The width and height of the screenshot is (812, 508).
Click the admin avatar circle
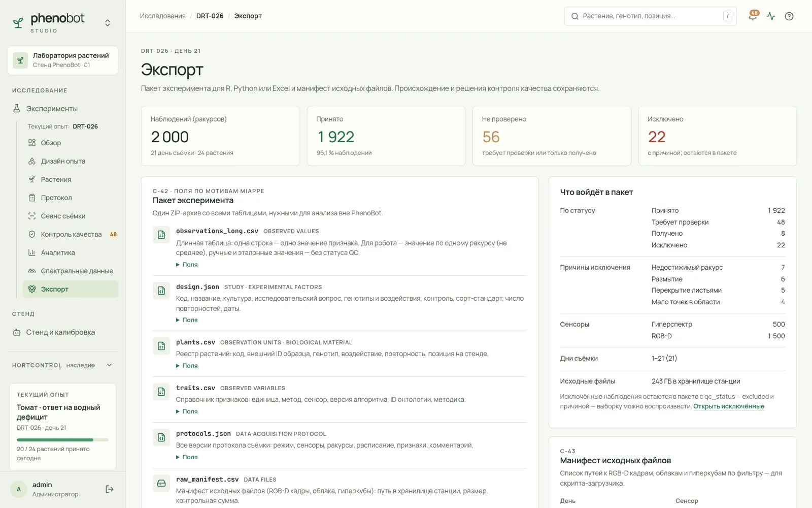pos(19,489)
